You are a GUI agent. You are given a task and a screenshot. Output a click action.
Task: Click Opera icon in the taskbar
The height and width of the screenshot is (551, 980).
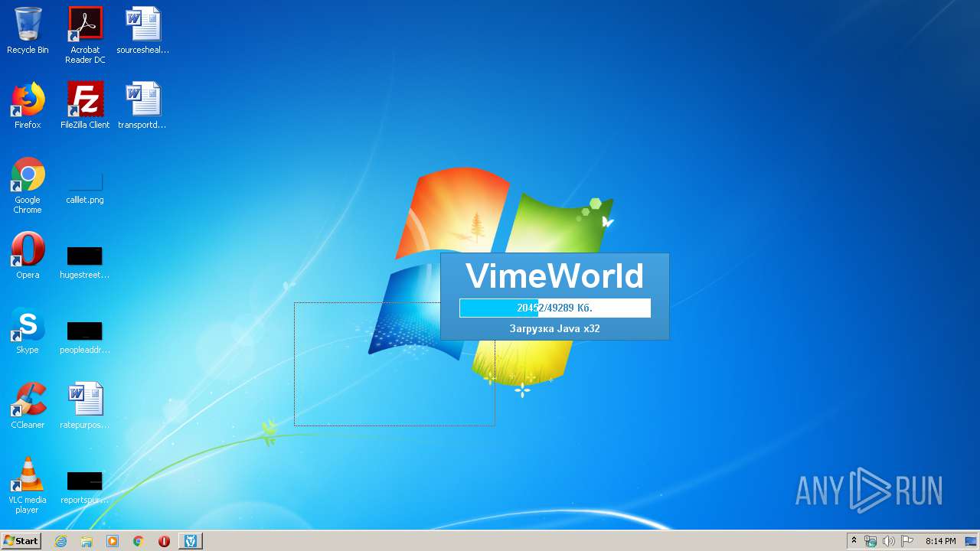164,541
